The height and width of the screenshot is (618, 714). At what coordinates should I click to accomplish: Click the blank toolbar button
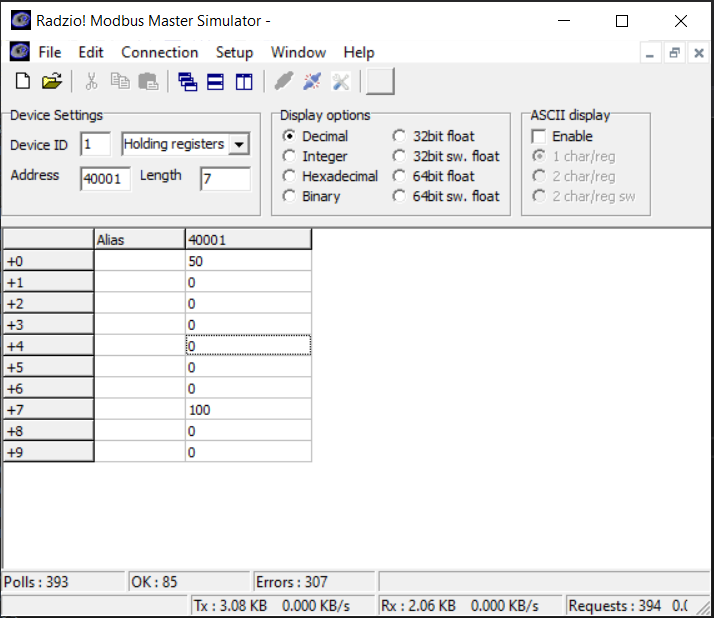click(380, 82)
